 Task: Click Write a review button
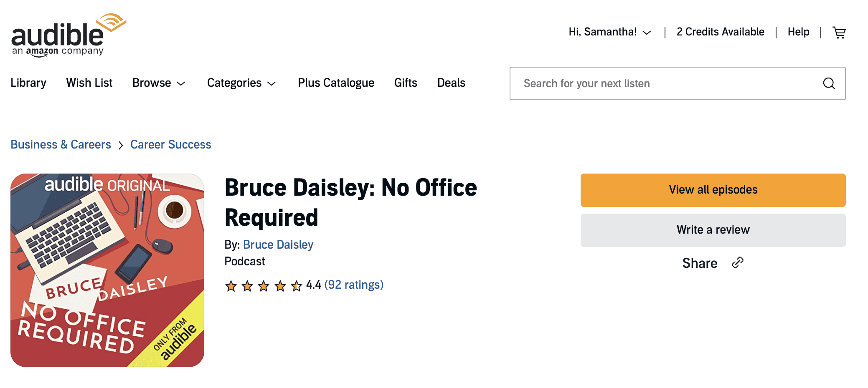tap(713, 230)
